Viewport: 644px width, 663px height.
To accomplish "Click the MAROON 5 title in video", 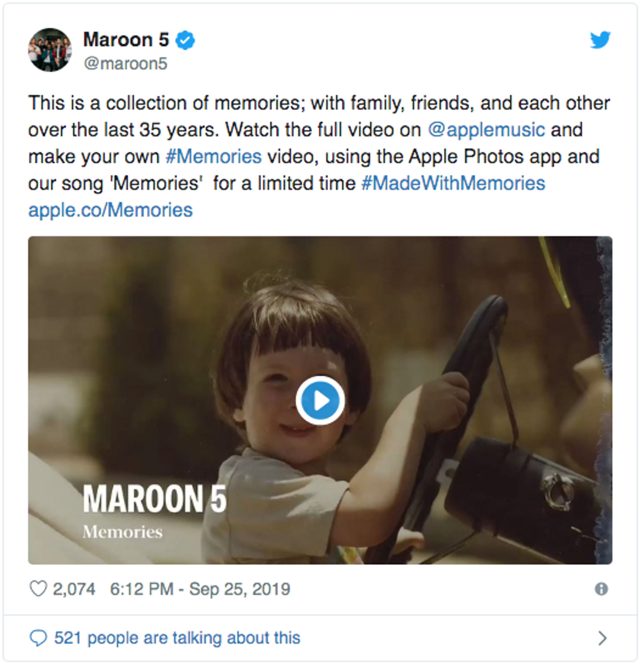I will tap(155, 499).
